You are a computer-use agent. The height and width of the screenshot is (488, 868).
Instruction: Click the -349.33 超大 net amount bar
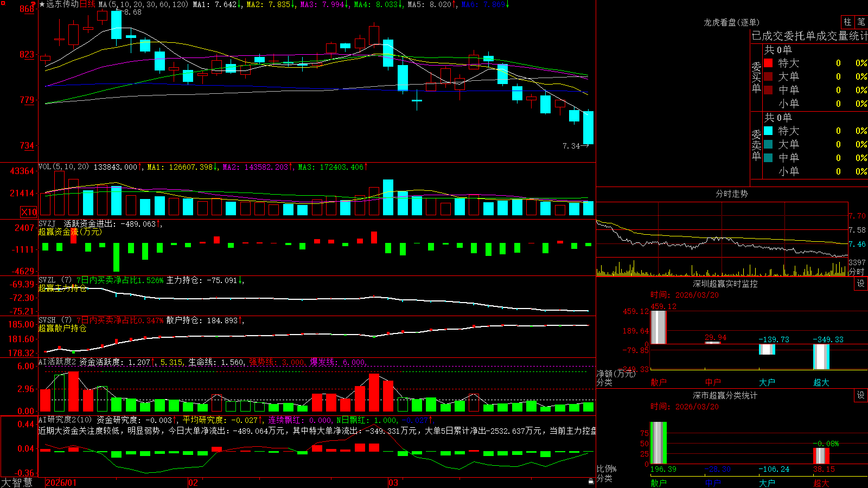tap(821, 357)
